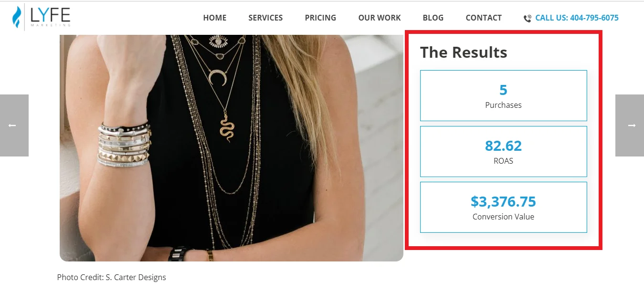Go to previous case study arrow
Viewport: 644px width, 292px height.
click(x=13, y=125)
